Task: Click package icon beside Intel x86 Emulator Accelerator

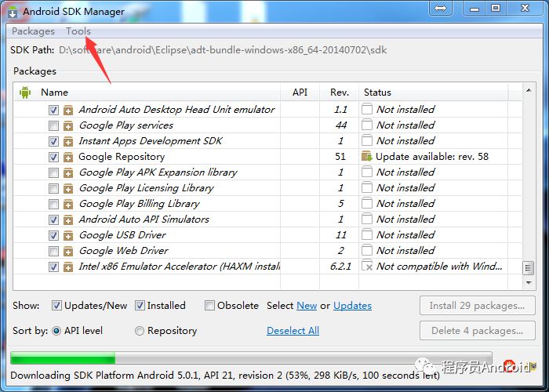Action: (x=68, y=267)
